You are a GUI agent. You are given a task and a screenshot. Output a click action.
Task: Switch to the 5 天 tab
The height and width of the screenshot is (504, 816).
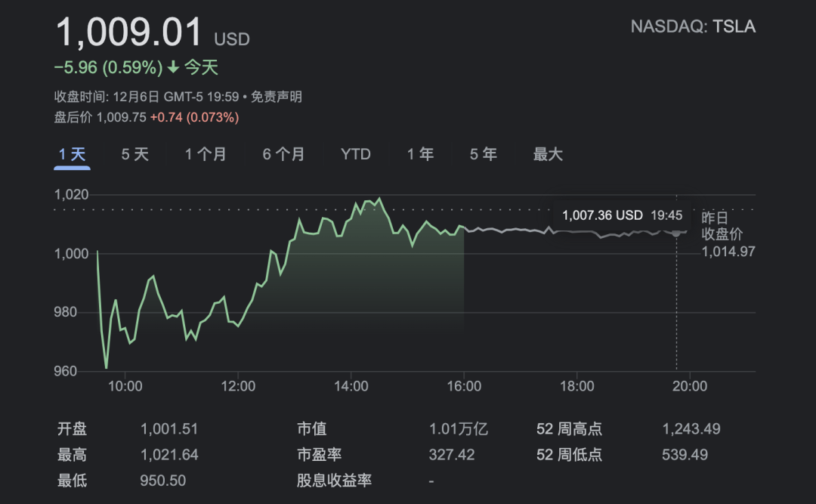[x=134, y=154]
